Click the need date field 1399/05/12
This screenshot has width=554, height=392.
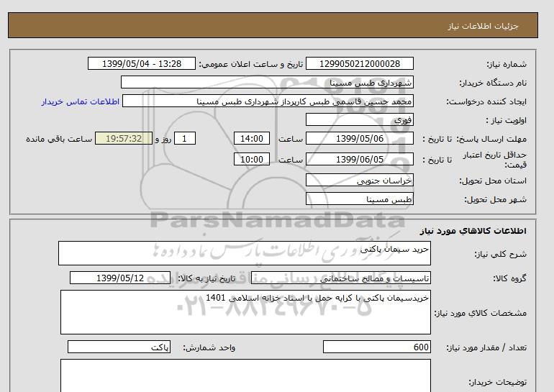pyautogui.click(x=120, y=278)
